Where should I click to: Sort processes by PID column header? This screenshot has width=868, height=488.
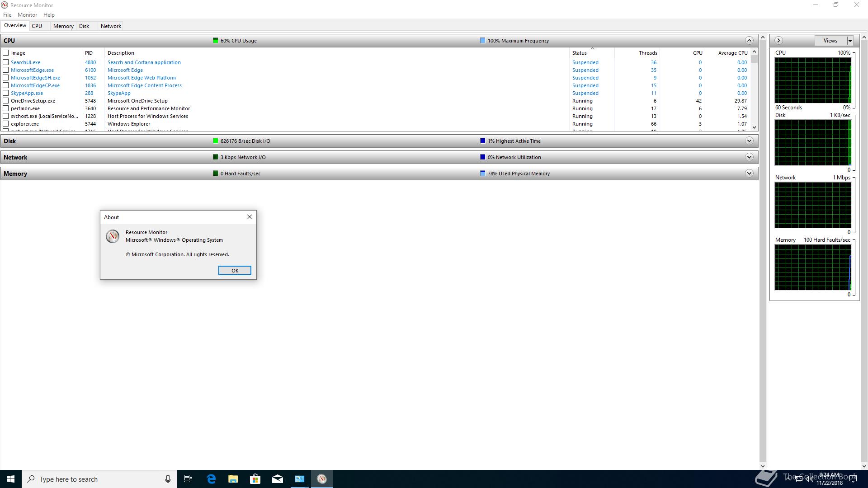(x=93, y=53)
